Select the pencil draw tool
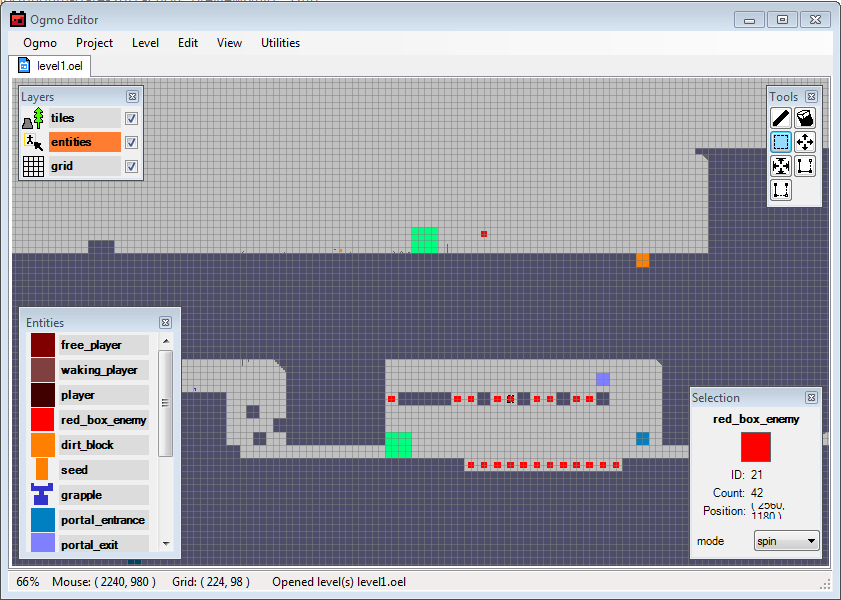Image resolution: width=841 pixels, height=600 pixels. point(781,118)
